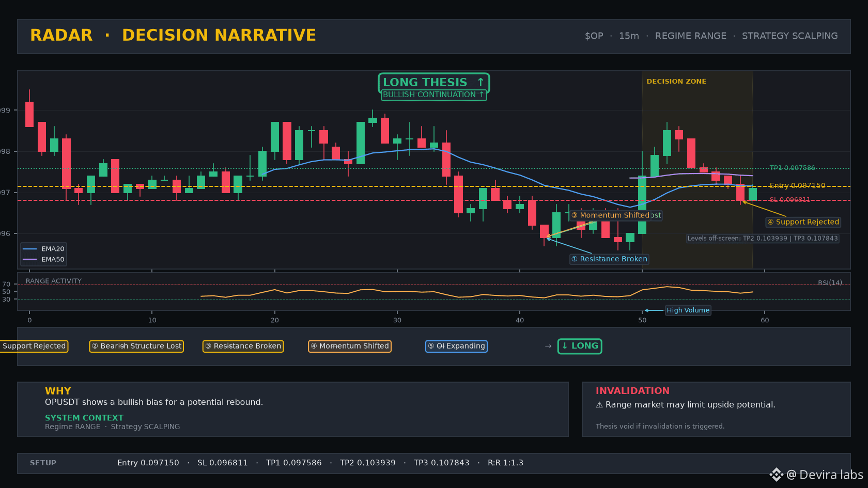This screenshot has width=868, height=488.
Task: Click the RANGE ACTIVITY panel label
Action: click(x=54, y=281)
